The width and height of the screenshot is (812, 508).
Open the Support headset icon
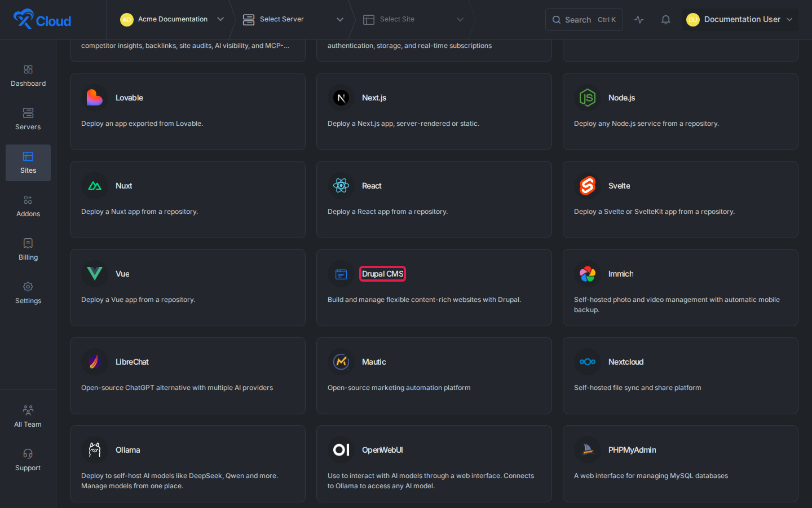tap(28, 454)
